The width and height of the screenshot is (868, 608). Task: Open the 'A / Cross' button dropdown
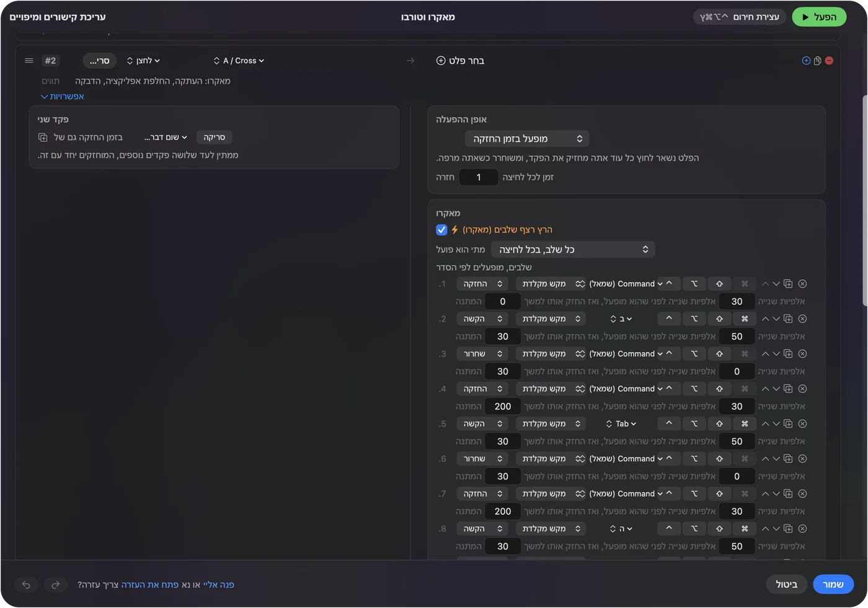click(x=239, y=61)
